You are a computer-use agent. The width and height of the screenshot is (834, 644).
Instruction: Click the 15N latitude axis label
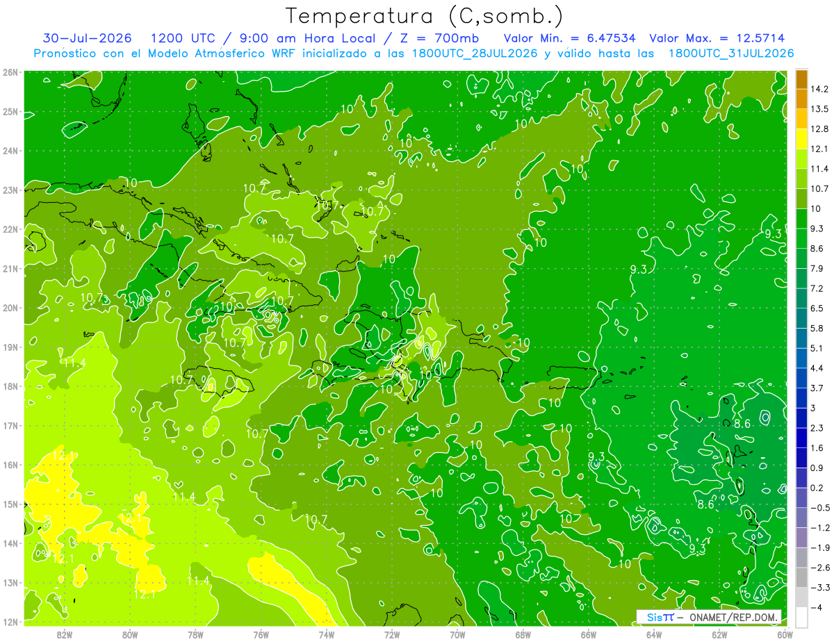coord(10,504)
